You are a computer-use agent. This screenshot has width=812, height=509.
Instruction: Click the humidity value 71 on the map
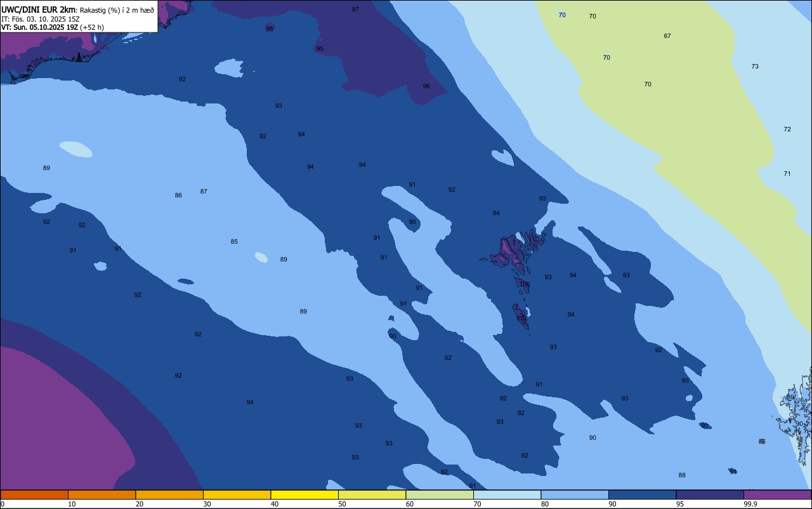(x=787, y=174)
